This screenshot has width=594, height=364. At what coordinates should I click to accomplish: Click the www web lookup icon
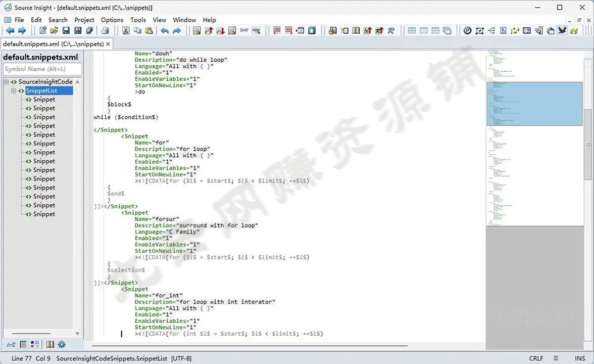click(256, 31)
